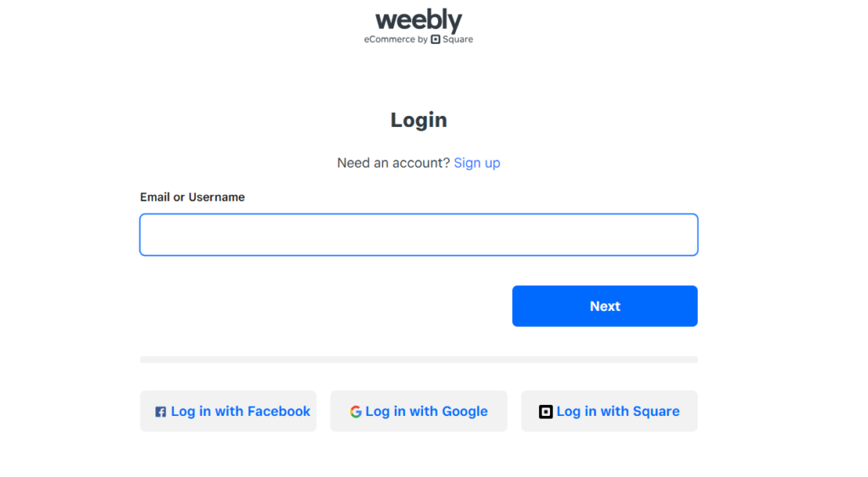Click the weebly logo at top
The width and height of the screenshot is (868, 477).
click(x=419, y=20)
